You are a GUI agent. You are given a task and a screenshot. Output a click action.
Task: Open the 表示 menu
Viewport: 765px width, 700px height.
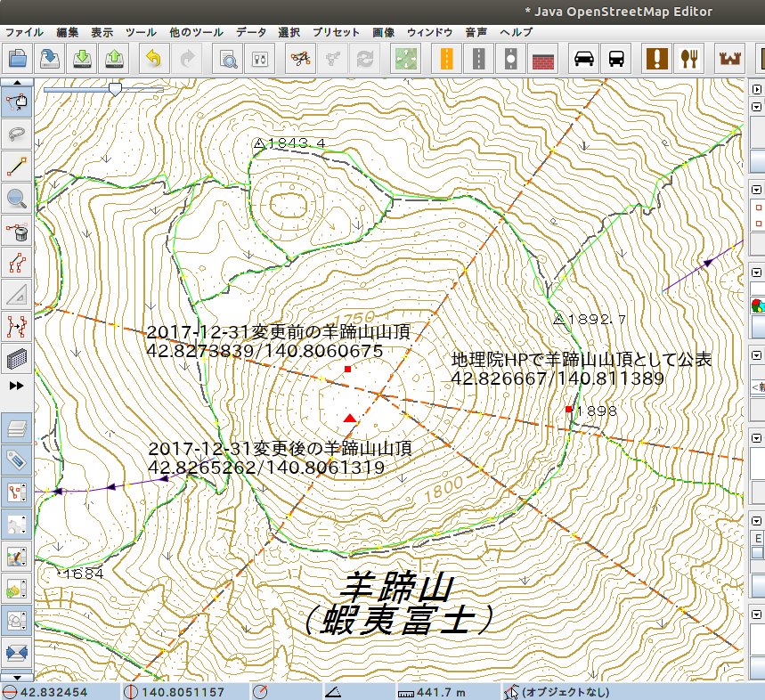point(102,32)
